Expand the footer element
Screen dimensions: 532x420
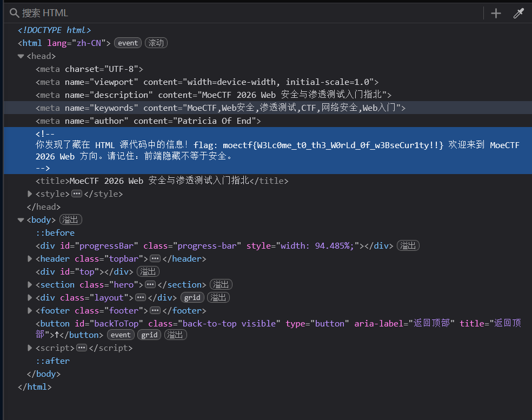click(30, 310)
